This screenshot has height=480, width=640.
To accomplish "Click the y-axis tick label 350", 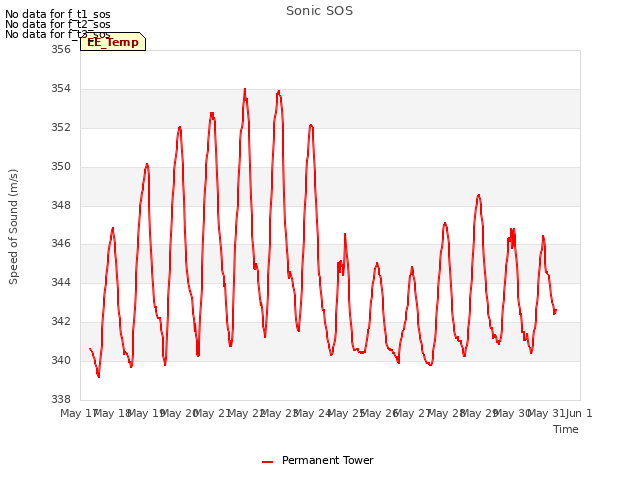I will tap(61, 167).
